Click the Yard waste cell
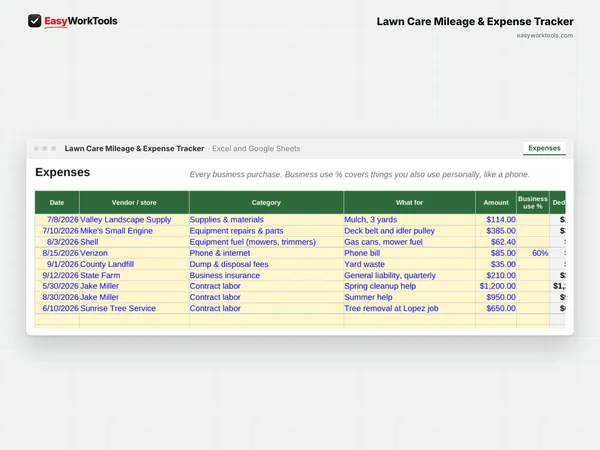600x450 pixels. [x=409, y=264]
